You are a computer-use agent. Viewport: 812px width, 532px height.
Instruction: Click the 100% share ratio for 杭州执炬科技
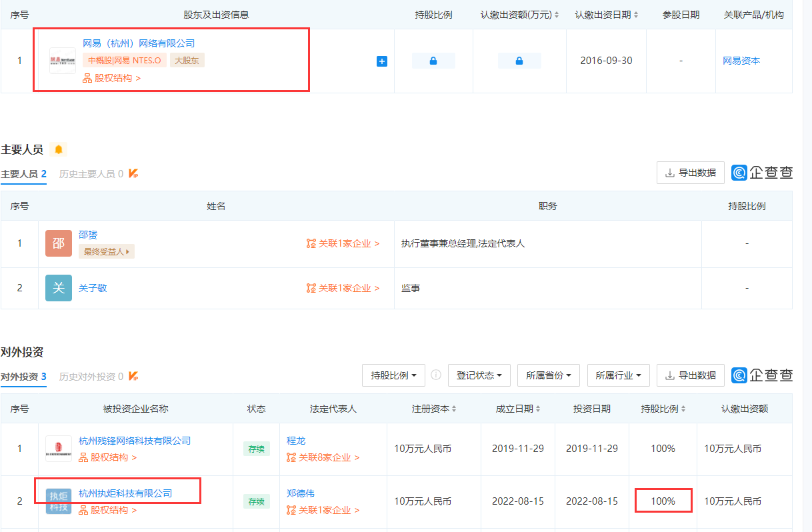[663, 501]
